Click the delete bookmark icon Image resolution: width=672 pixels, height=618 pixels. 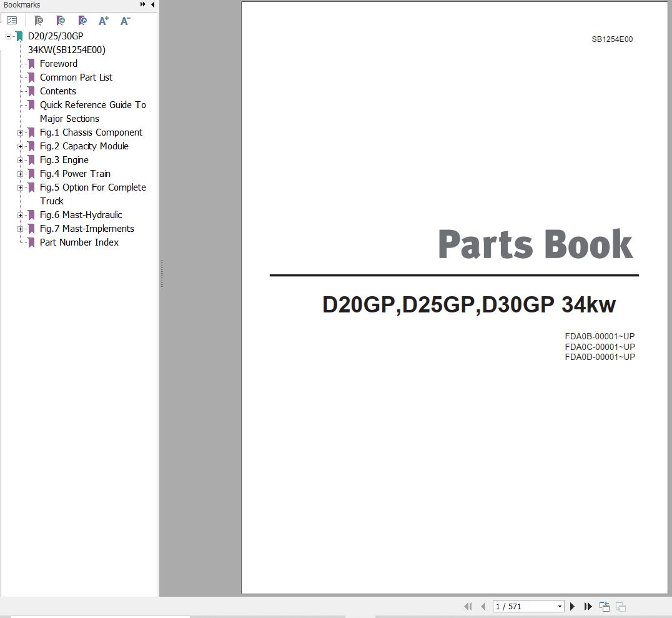(39, 20)
